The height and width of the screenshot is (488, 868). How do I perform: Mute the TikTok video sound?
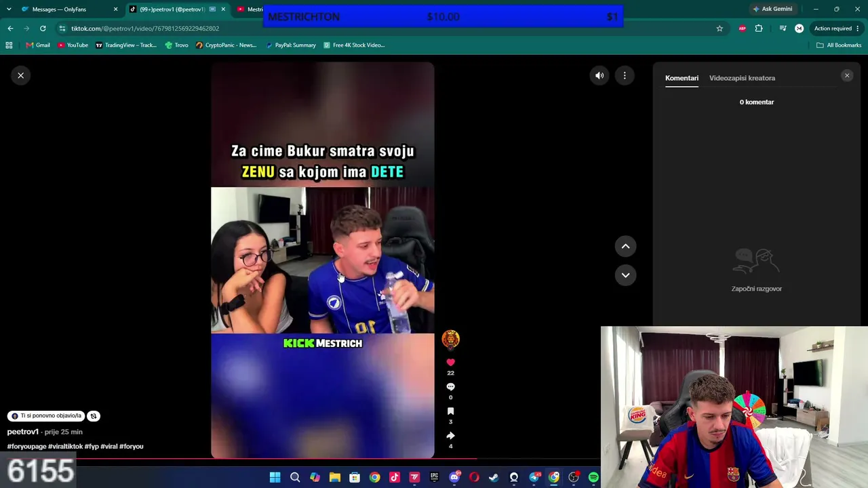599,76
